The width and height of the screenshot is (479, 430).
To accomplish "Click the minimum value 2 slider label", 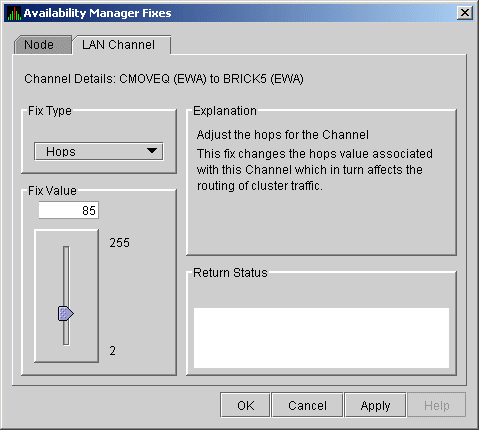I will pyautogui.click(x=112, y=351).
